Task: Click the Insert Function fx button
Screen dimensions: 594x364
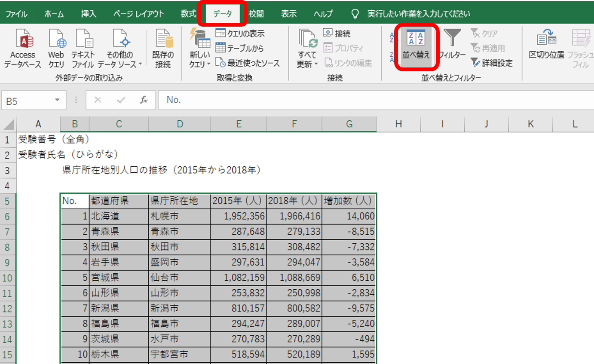Action: pos(144,100)
